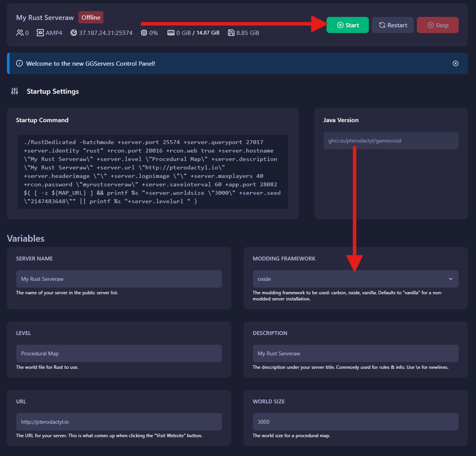Click the info icon in the welcome banner
This screenshot has height=456, width=476.
[19, 63]
